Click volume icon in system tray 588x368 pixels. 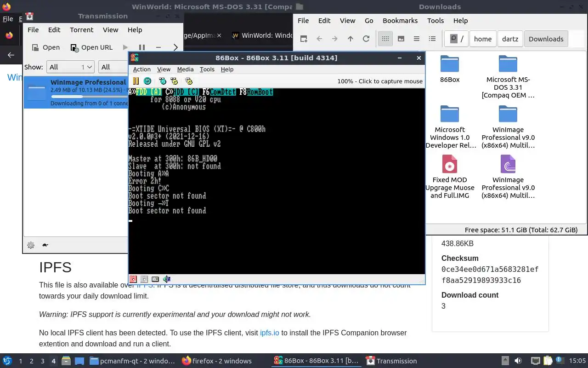pyautogui.click(x=518, y=361)
